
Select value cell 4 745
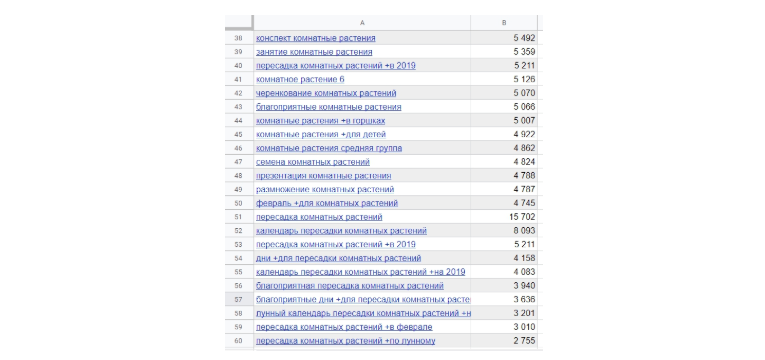pos(504,203)
